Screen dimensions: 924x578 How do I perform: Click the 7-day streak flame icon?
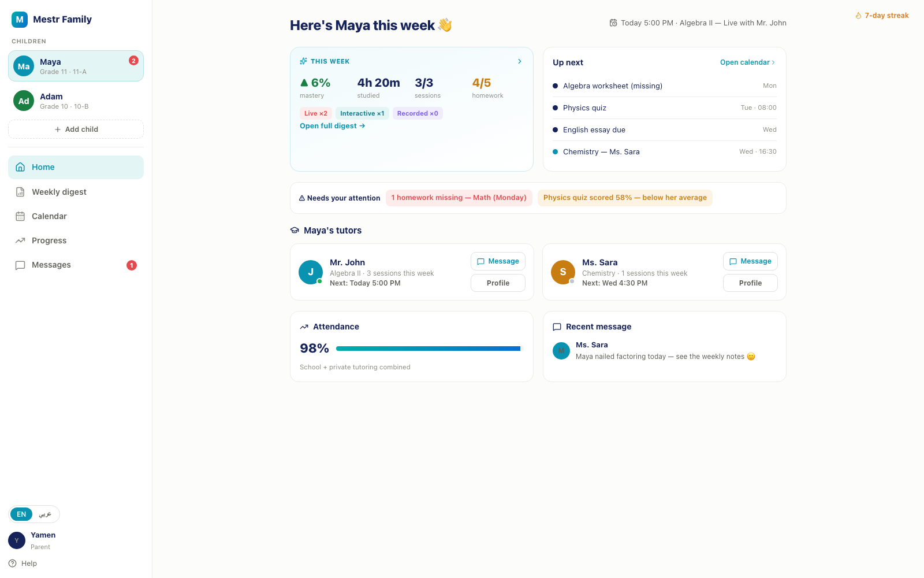(x=858, y=16)
